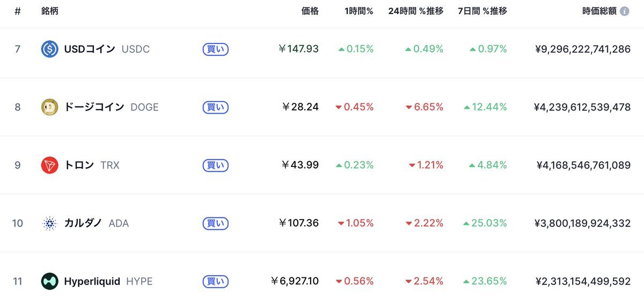The image size is (644, 300).
Task: Sort by 1時間% column header
Action: click(x=359, y=11)
